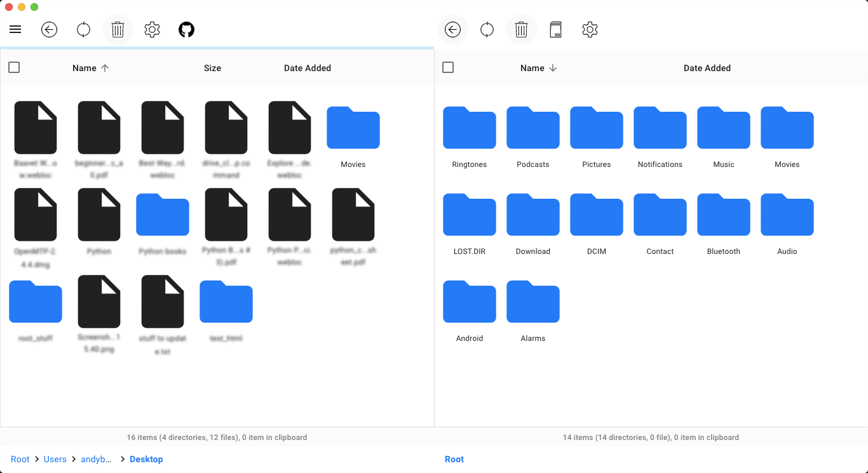The image size is (868, 473).
Task: Sort left pane by Name column
Action: tap(85, 68)
